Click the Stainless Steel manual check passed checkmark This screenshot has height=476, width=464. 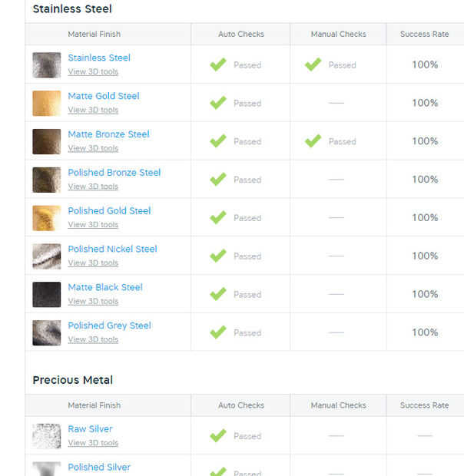(313, 64)
